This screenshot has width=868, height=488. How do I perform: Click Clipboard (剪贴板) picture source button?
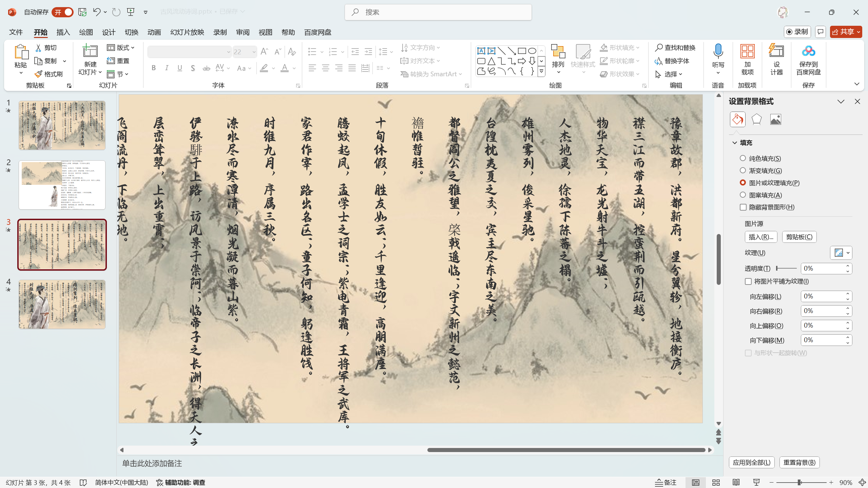point(799,237)
